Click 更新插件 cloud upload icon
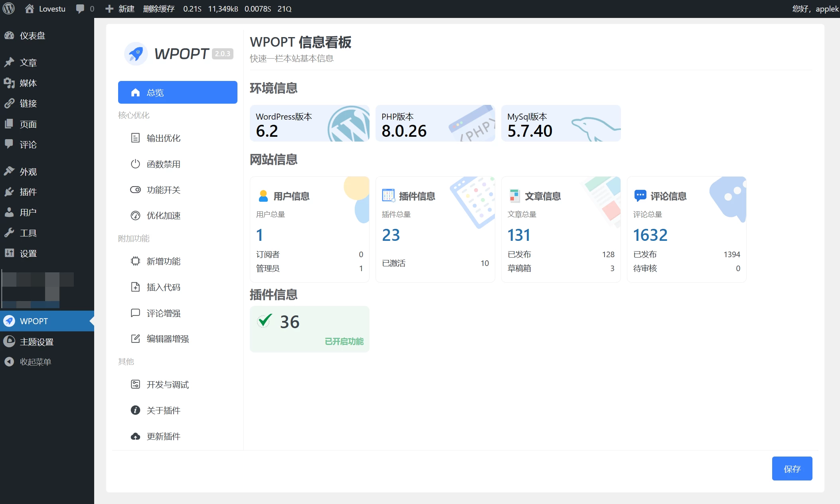Viewport: 840px width, 504px height. pyautogui.click(x=135, y=436)
